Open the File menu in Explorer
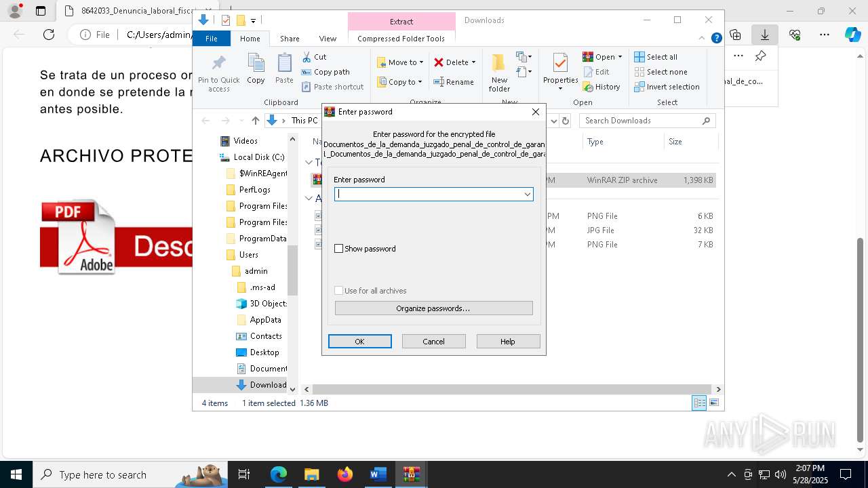The height and width of the screenshot is (488, 868). click(212, 39)
